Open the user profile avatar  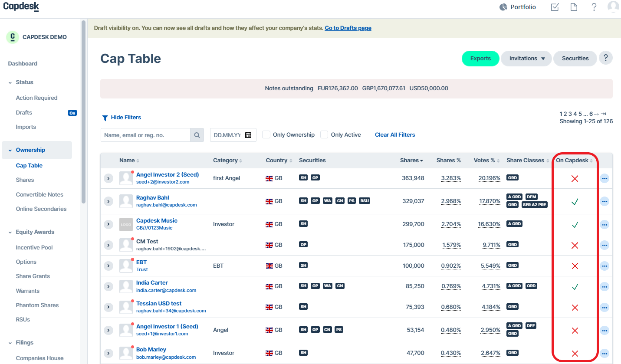coord(613,7)
